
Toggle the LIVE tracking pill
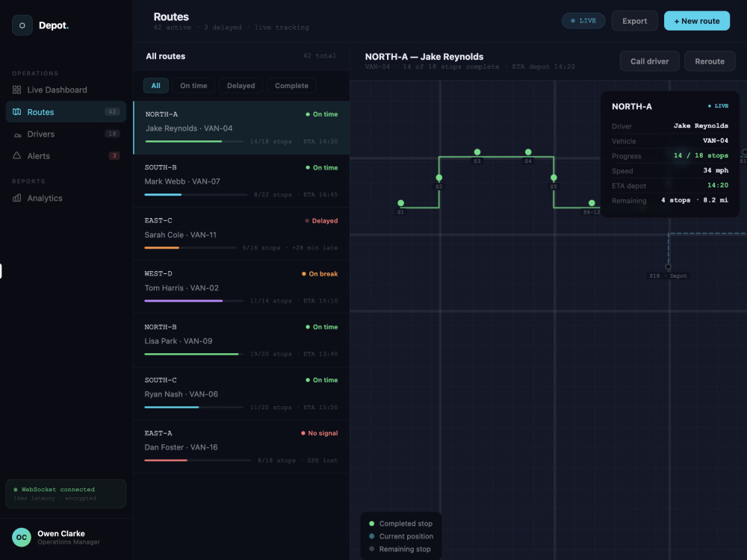click(x=583, y=21)
